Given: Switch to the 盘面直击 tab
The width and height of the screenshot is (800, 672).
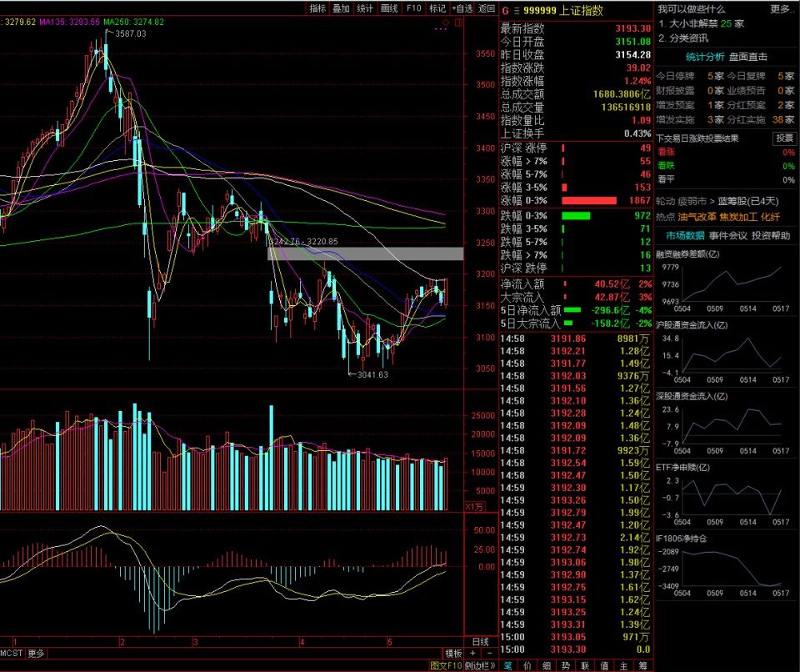Looking at the screenshot, I should [747, 57].
